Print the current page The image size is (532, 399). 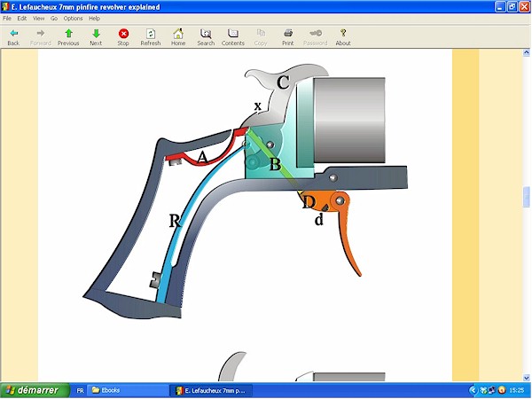[287, 36]
